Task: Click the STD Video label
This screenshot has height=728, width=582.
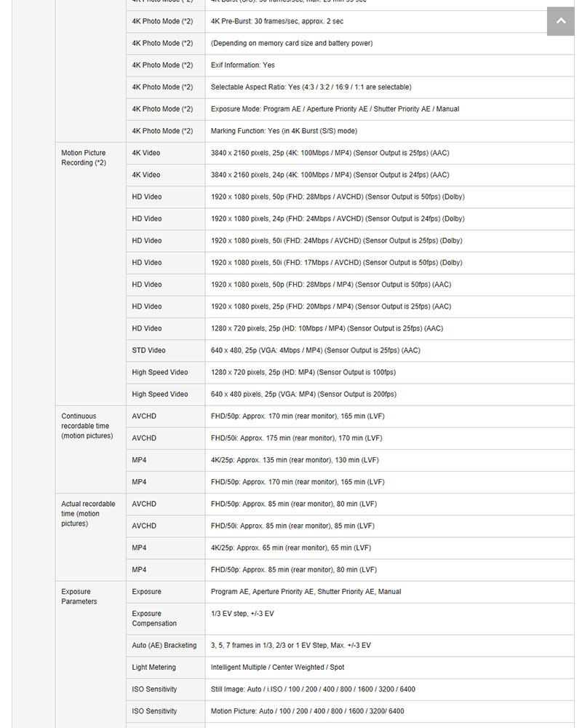Action: 148,350
